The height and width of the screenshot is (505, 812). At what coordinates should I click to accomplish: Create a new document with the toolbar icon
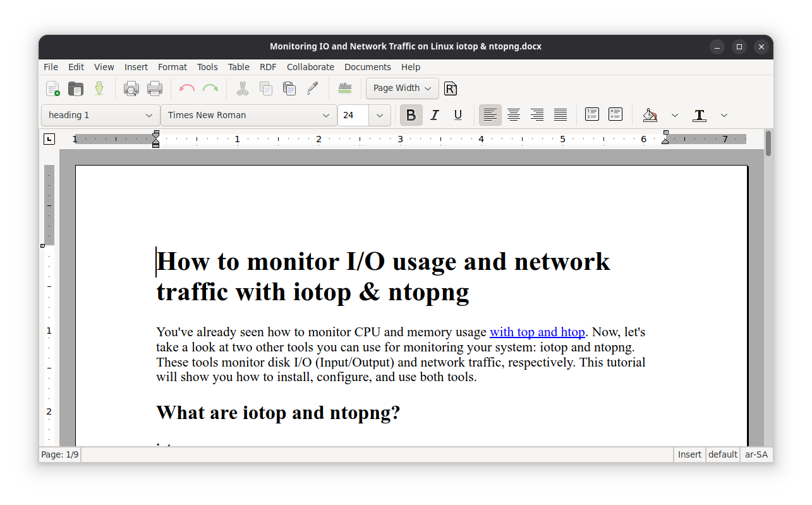point(52,88)
